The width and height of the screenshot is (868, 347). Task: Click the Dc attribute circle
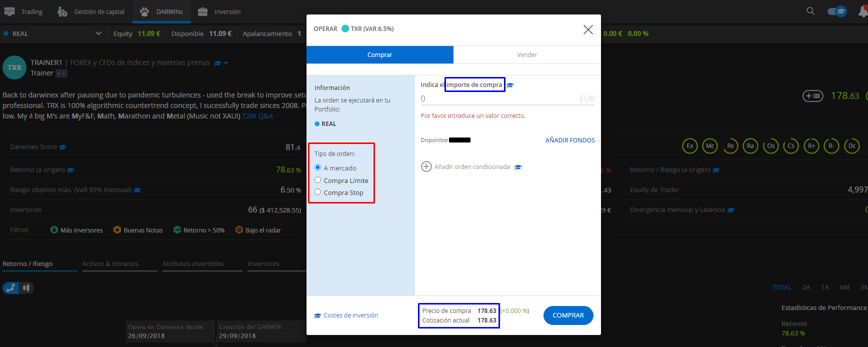[852, 146]
